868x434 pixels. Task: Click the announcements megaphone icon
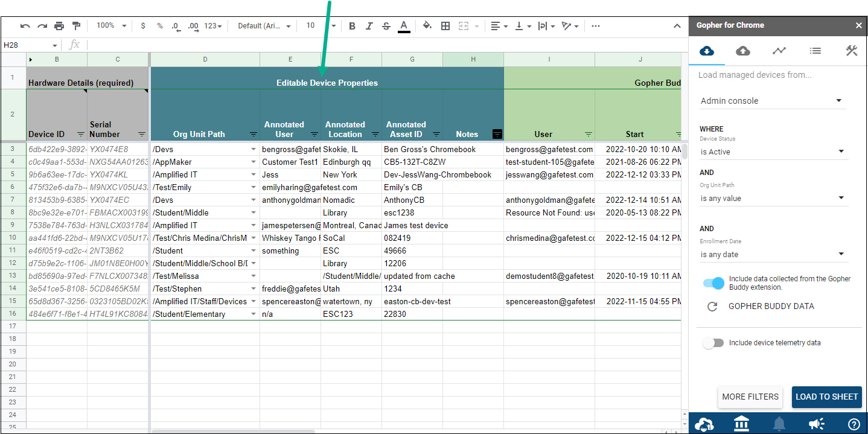816,424
